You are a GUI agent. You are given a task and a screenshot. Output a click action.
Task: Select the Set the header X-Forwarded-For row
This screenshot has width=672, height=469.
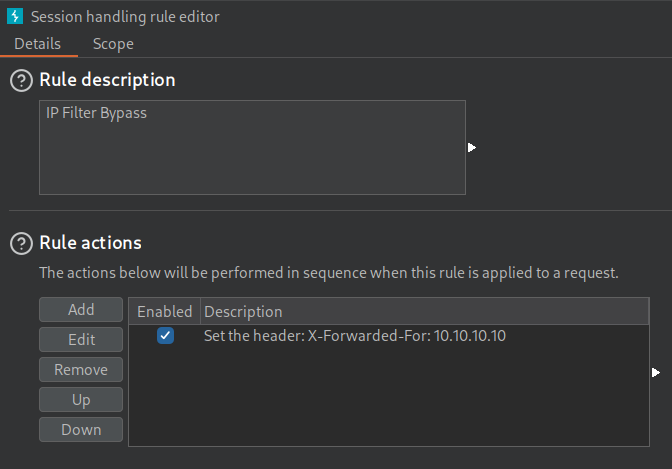pyautogui.click(x=389, y=336)
